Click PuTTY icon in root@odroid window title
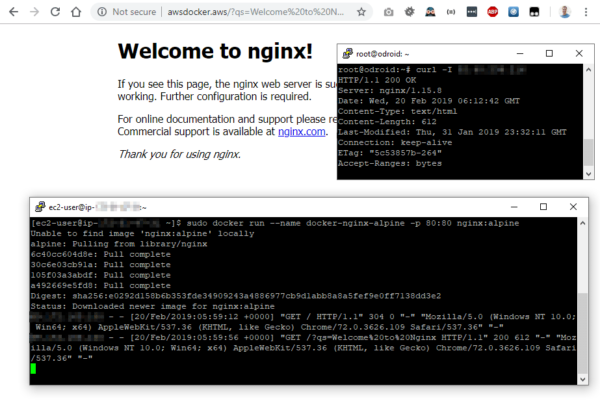 tap(347, 54)
